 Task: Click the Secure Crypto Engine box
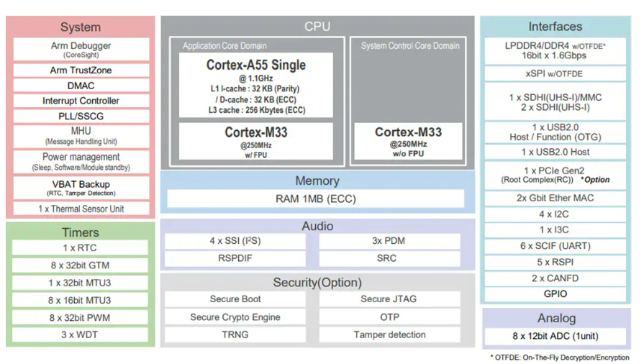(x=235, y=317)
